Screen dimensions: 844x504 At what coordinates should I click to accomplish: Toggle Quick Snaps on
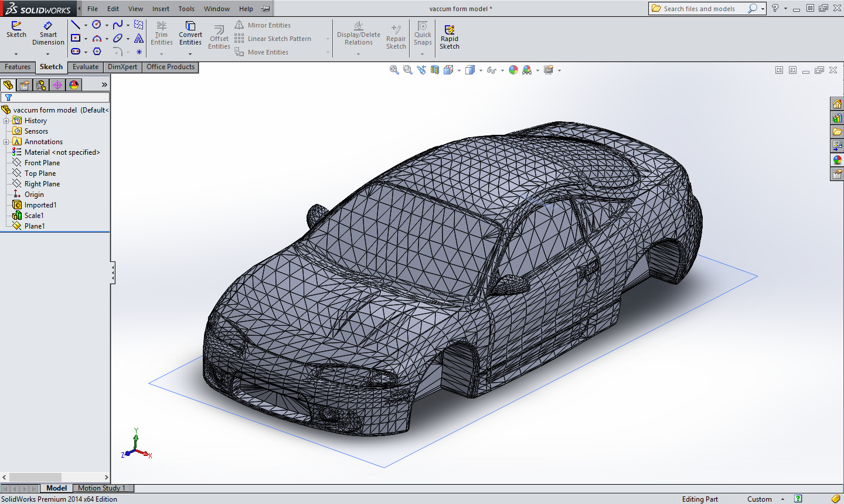point(422,34)
